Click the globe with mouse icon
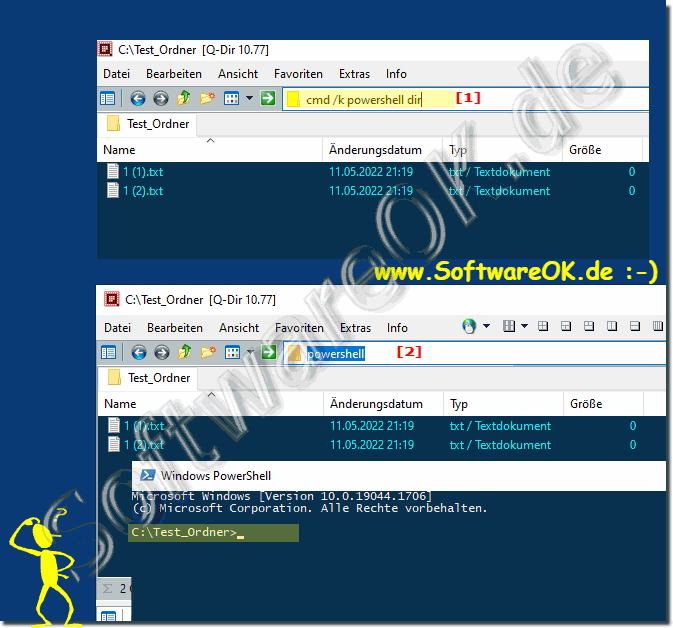 [x=469, y=326]
